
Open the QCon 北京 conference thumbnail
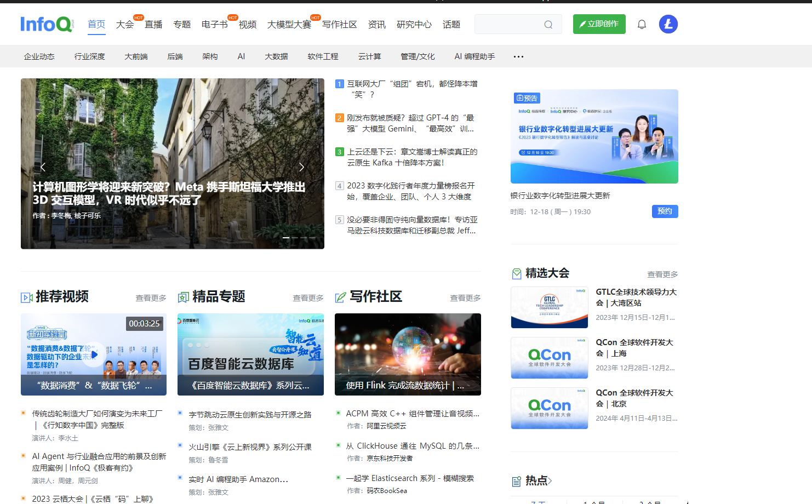(x=550, y=408)
